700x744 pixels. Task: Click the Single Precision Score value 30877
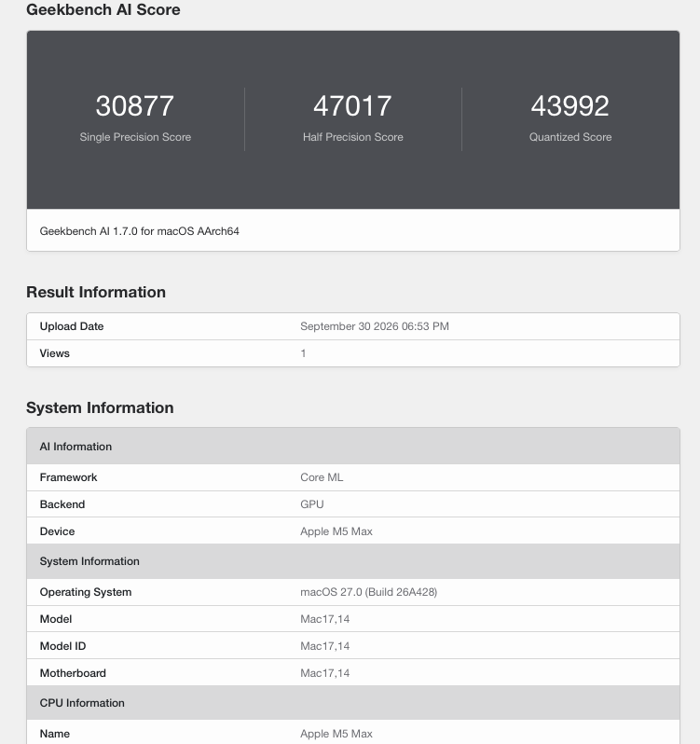pyautogui.click(x=135, y=105)
